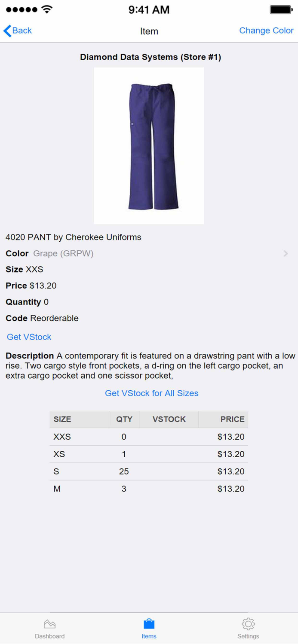Open the Settings gear icon
Viewport: 298px width, 644px height.
click(248, 623)
